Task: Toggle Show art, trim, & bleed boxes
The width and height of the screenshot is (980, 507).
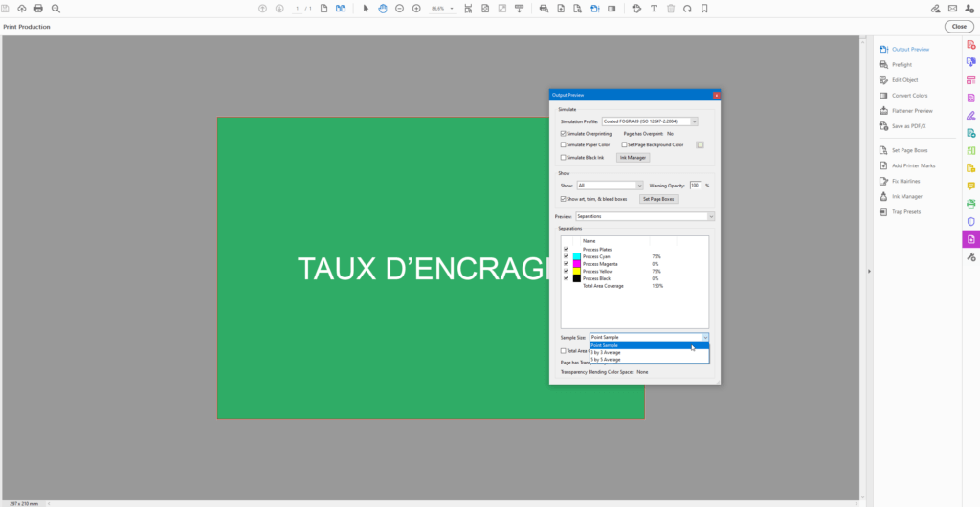Action: (563, 199)
